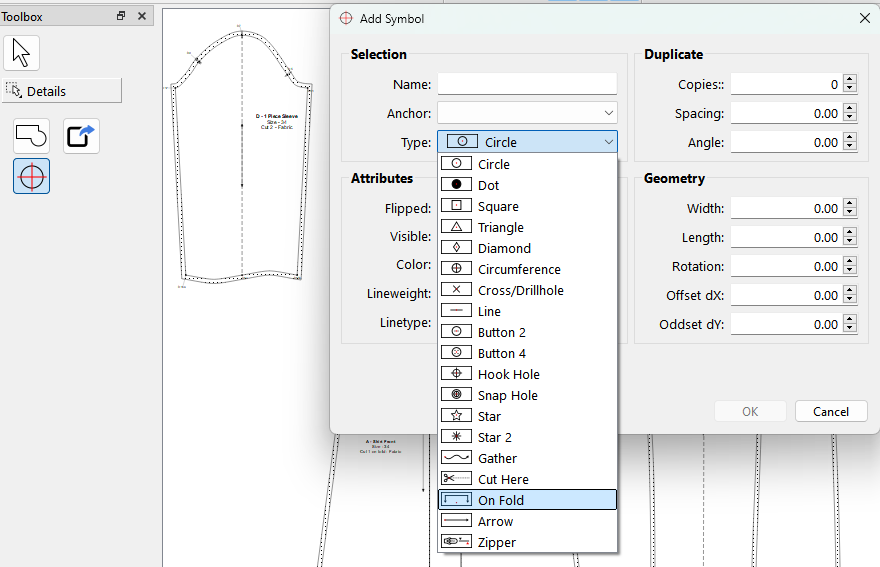Select Snap Hole symbol option

pos(507,395)
